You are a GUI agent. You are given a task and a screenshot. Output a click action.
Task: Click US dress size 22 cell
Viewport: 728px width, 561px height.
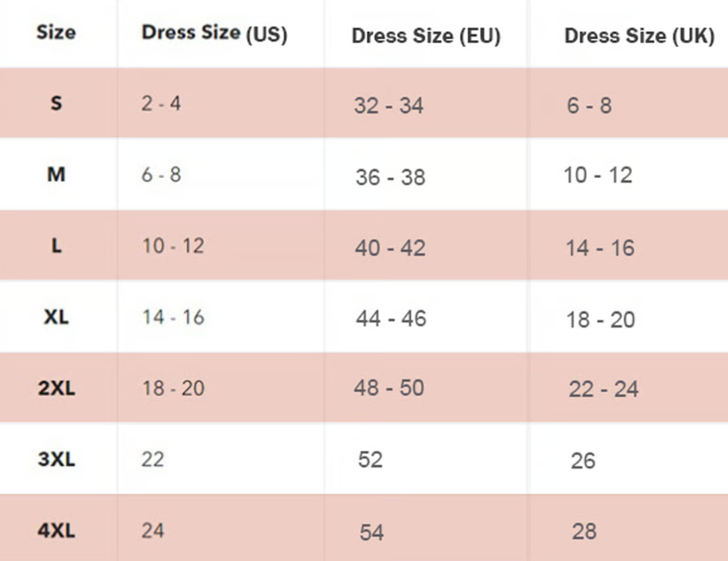[152, 459]
